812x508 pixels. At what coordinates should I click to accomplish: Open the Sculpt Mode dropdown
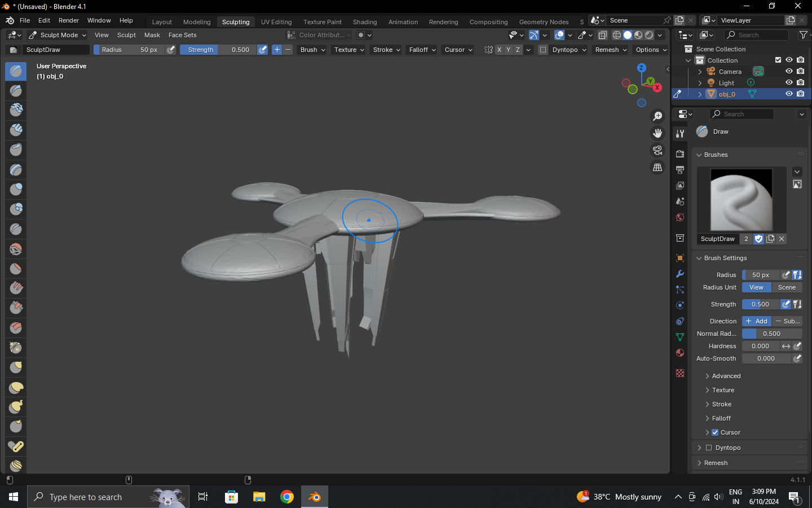[x=57, y=35]
